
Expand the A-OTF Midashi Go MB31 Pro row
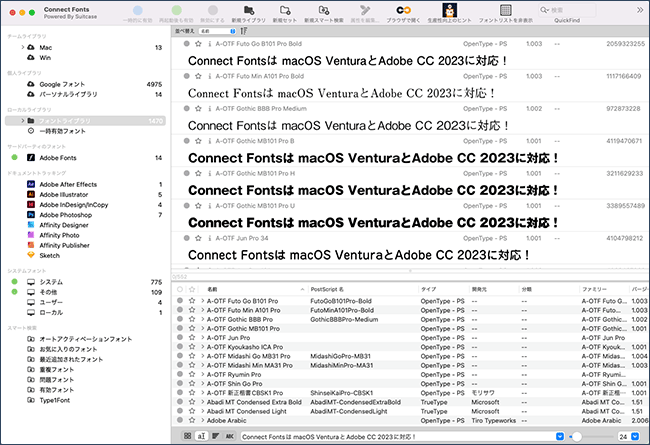pos(203,356)
